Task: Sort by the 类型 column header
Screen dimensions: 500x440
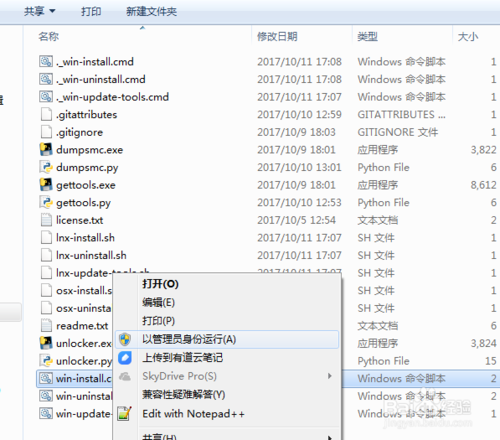Action: tap(367, 36)
